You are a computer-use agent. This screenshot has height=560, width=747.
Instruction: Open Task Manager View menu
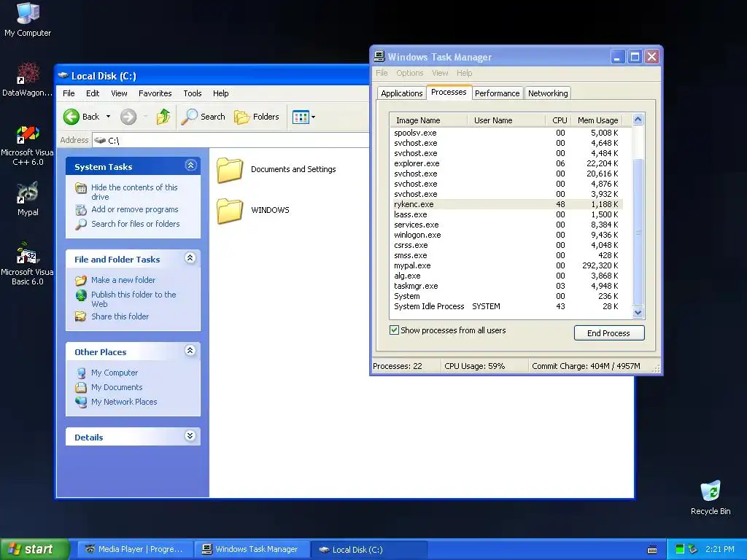click(440, 73)
